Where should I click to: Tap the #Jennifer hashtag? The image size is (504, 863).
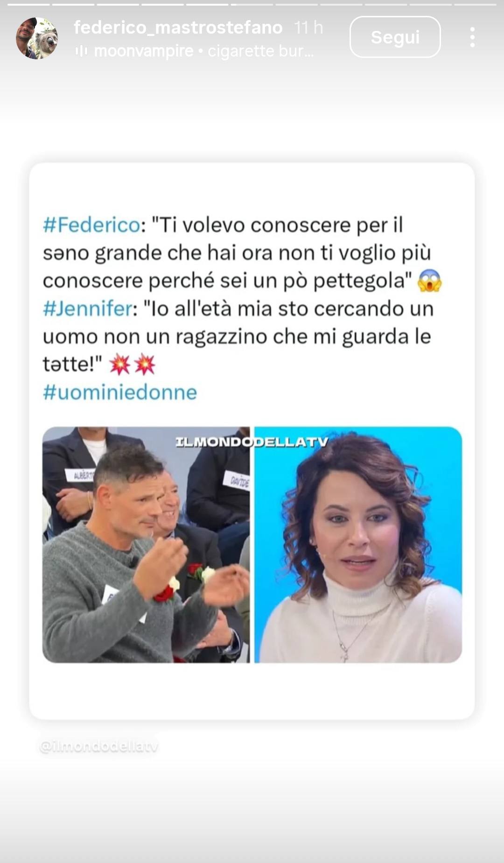point(88,309)
